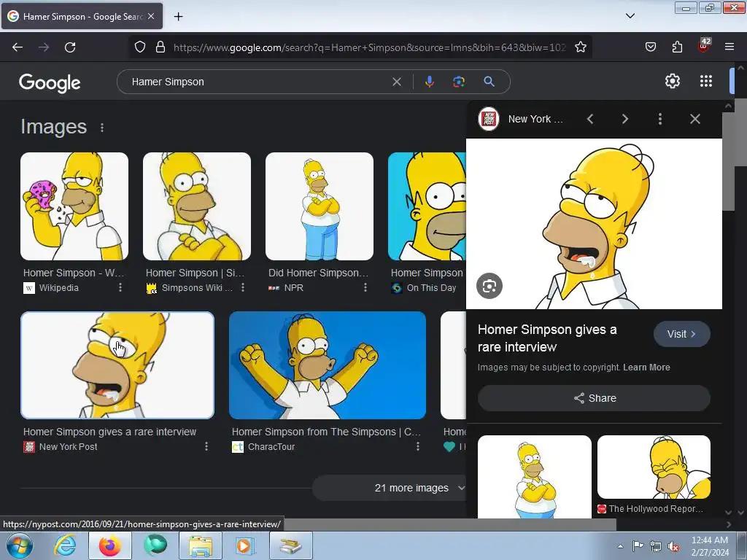The width and height of the screenshot is (747, 560).
Task: Go back to the previous page
Action: tap(18, 47)
